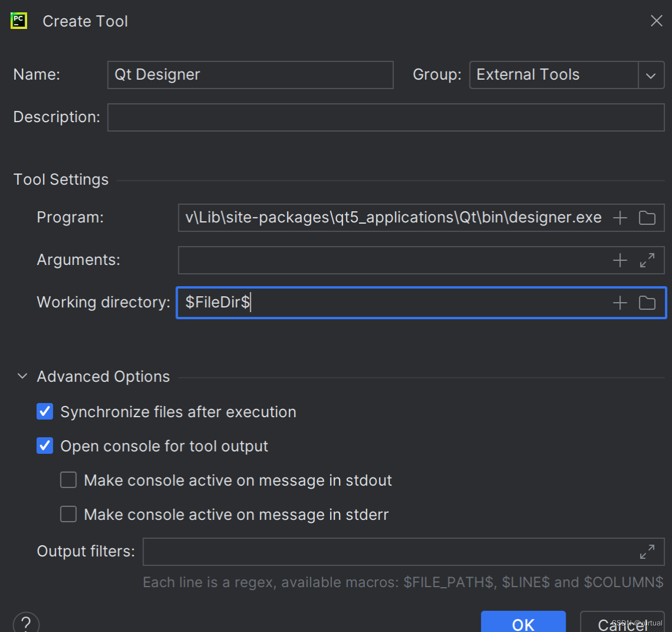Click the Cancel button
This screenshot has height=632, width=672.
[622, 622]
